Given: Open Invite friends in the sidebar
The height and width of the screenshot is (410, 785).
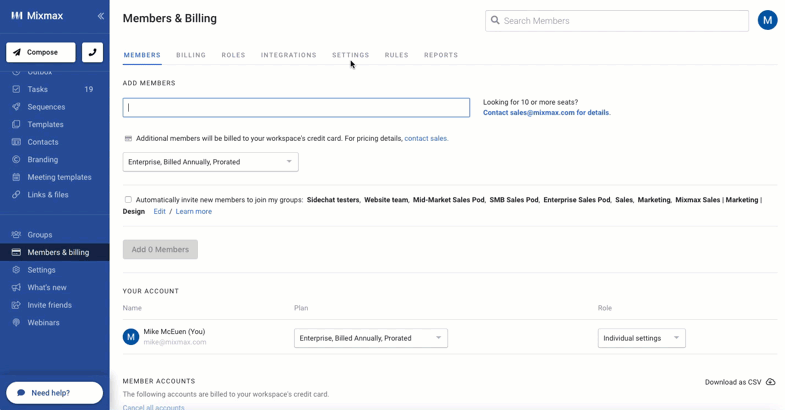Looking at the screenshot, I should pos(49,305).
